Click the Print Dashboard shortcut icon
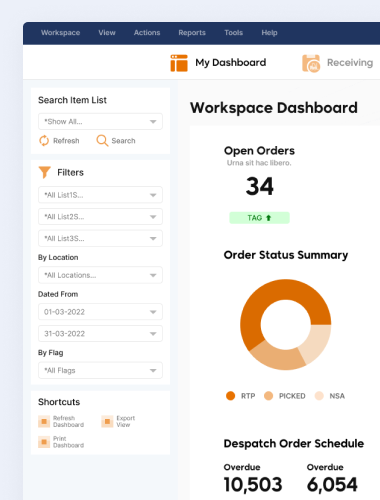 [x=44, y=442]
